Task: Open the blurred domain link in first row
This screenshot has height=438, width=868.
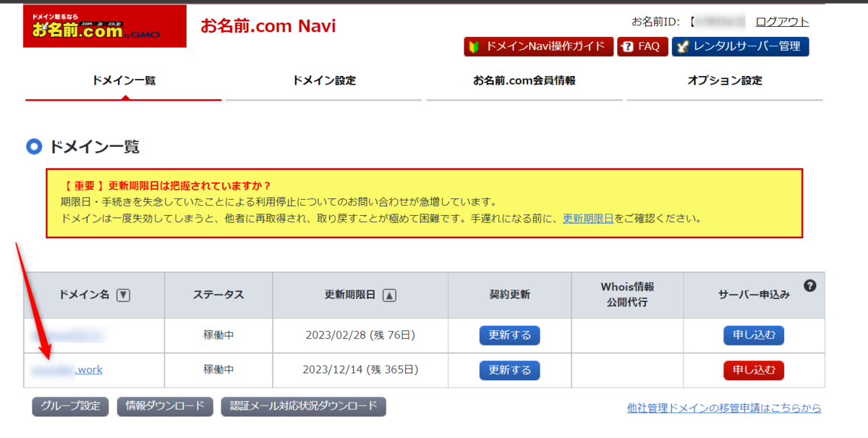Action: tap(69, 335)
